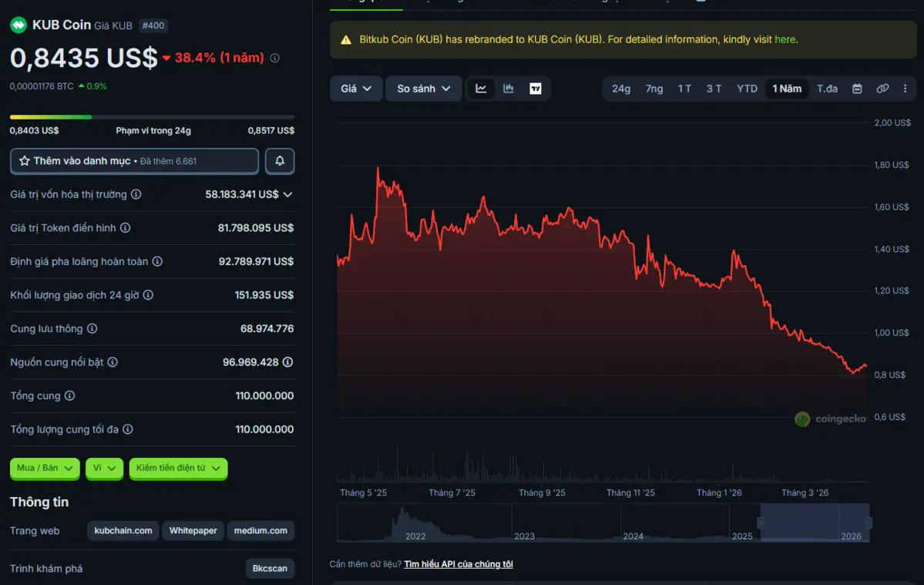Click the 'here' rebrand info link
The height and width of the screenshot is (585, 924).
[785, 39]
